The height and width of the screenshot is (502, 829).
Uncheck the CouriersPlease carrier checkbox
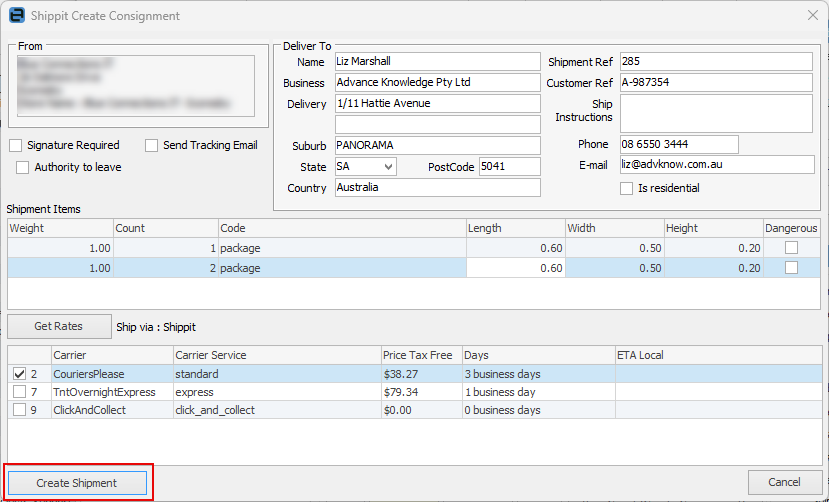pos(18,374)
